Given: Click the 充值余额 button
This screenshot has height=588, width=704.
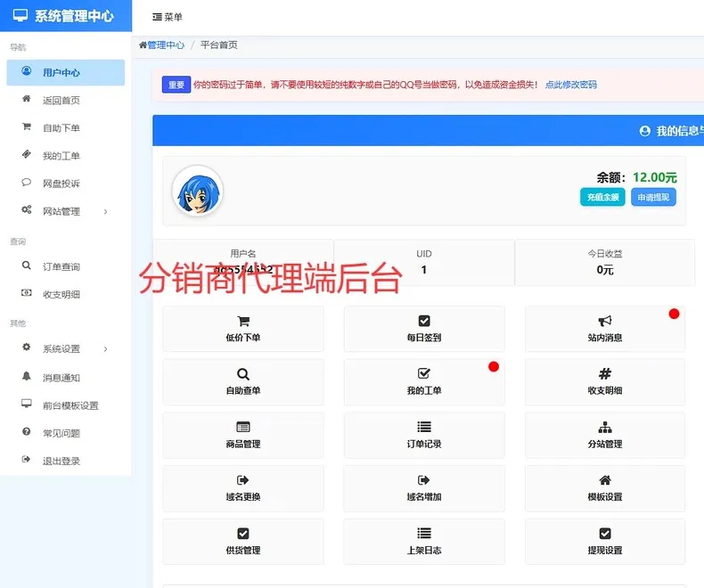Looking at the screenshot, I should click(602, 197).
